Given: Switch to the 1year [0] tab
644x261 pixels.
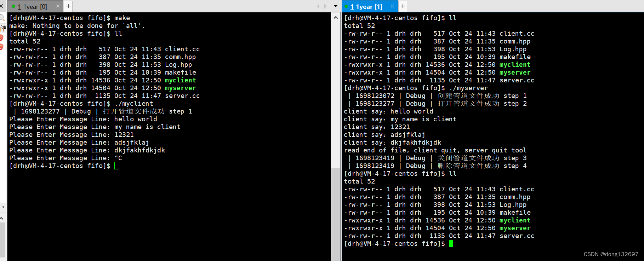Looking at the screenshot, I should point(32,6).
